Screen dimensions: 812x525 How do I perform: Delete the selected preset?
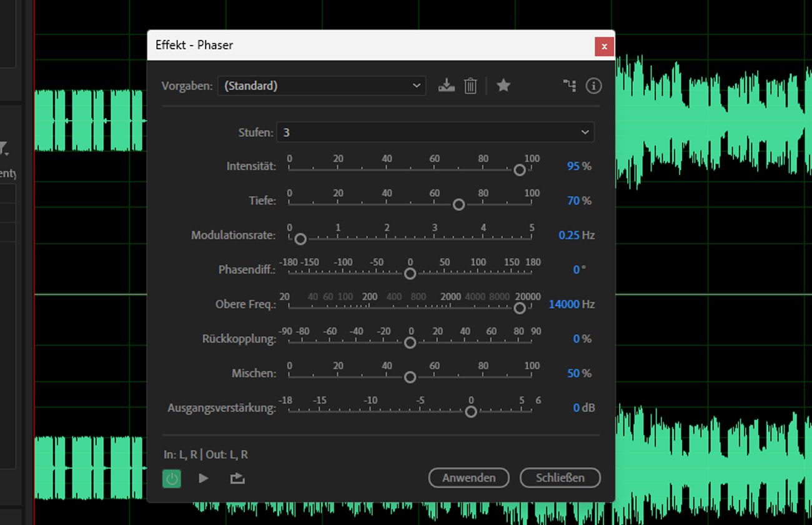(470, 86)
